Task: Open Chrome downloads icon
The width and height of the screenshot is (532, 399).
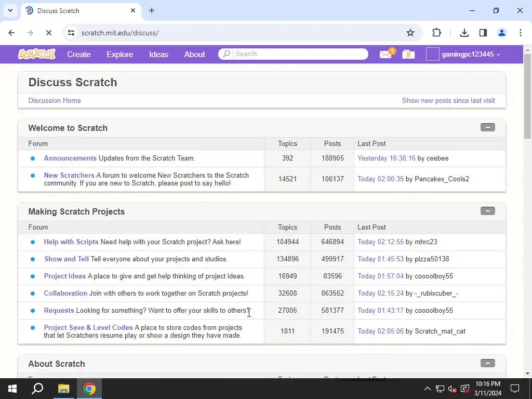Action: [x=464, y=33]
